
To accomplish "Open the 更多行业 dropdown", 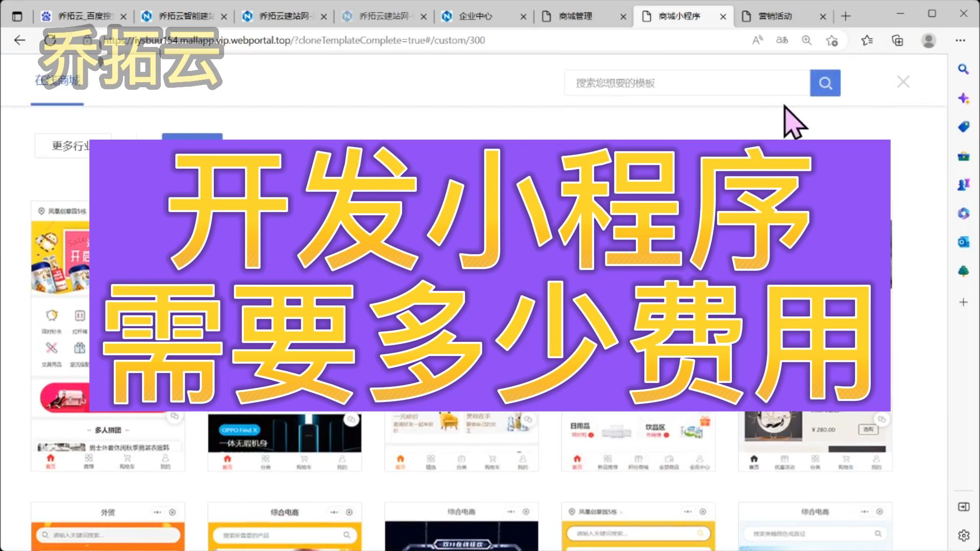I will (73, 146).
